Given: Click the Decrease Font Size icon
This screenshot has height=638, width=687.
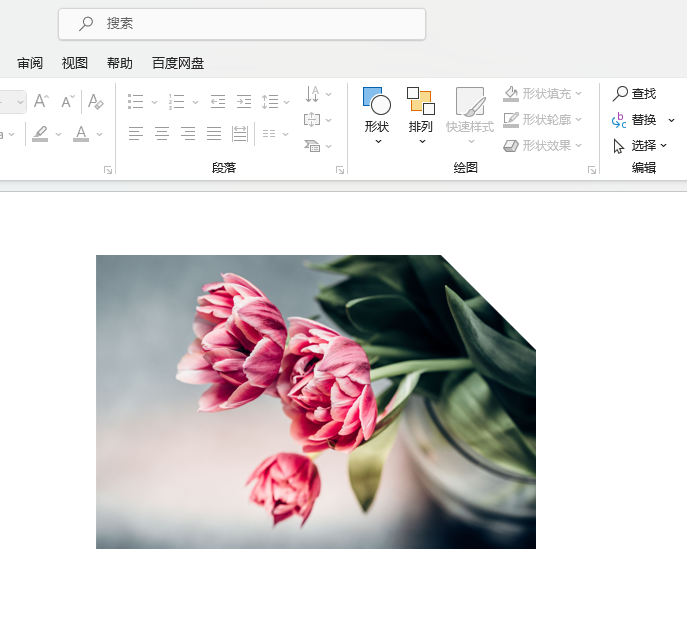Looking at the screenshot, I should 67,101.
